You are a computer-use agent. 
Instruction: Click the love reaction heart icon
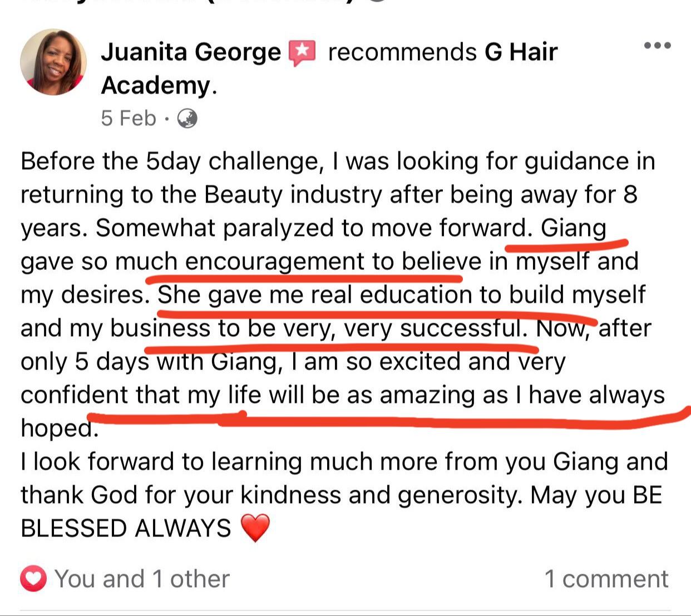[x=33, y=579]
